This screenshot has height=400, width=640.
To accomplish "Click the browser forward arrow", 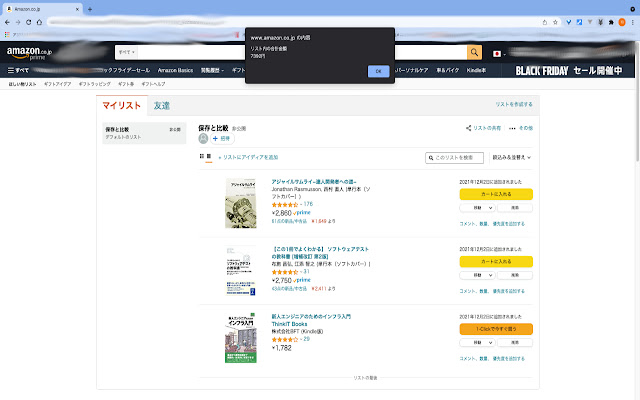I will point(18,22).
